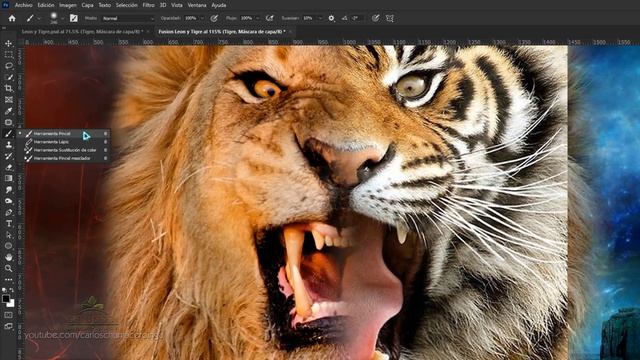Toggle pressure for size icon
The width and height of the screenshot is (640, 360).
[x=375, y=18]
